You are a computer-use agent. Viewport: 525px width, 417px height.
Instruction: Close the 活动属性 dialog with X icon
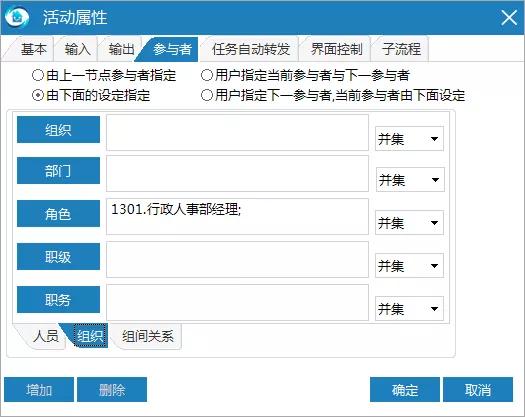(x=509, y=17)
